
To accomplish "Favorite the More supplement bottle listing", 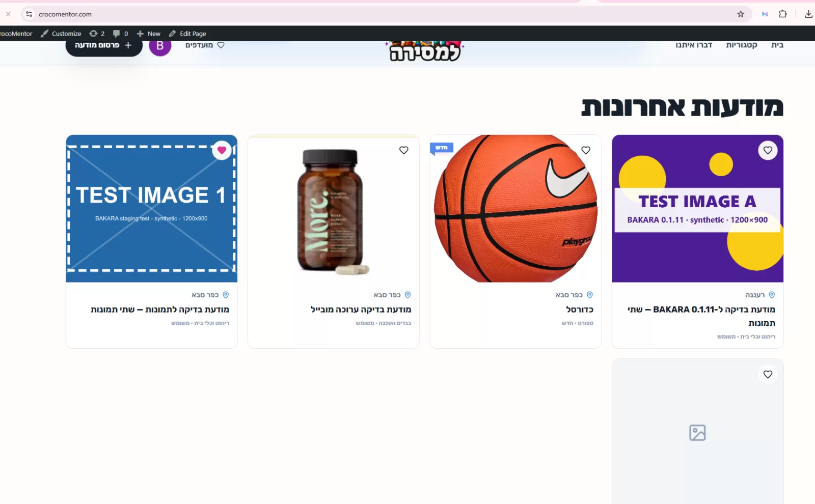I will tap(404, 150).
